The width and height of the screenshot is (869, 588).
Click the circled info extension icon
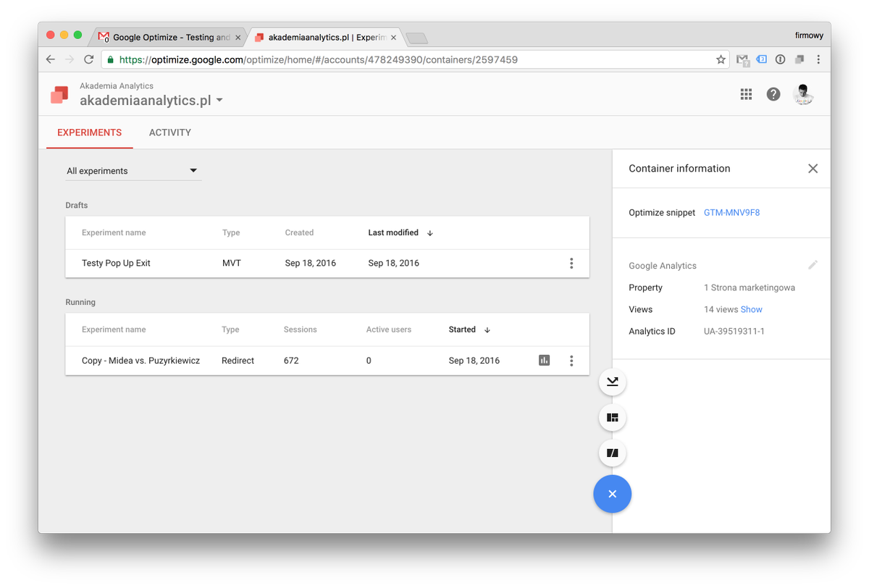click(781, 59)
